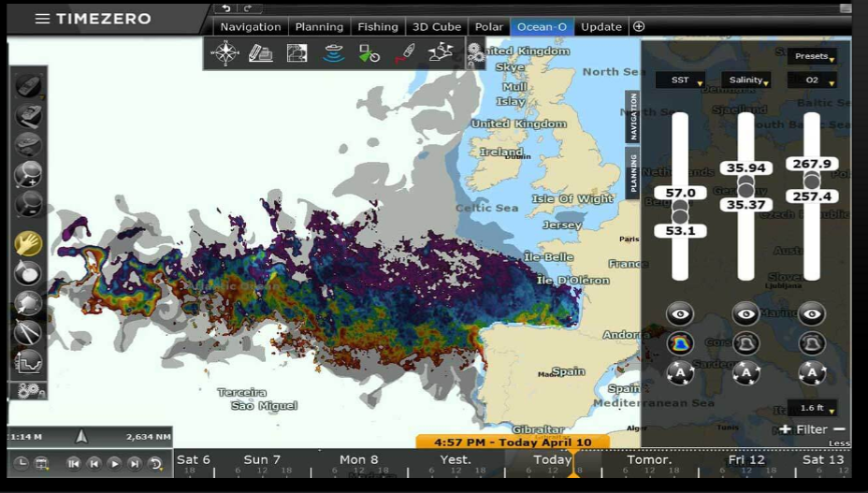Screen dimensions: 868x493
Task: Click the auto-range A button under SST
Action: coord(680,374)
